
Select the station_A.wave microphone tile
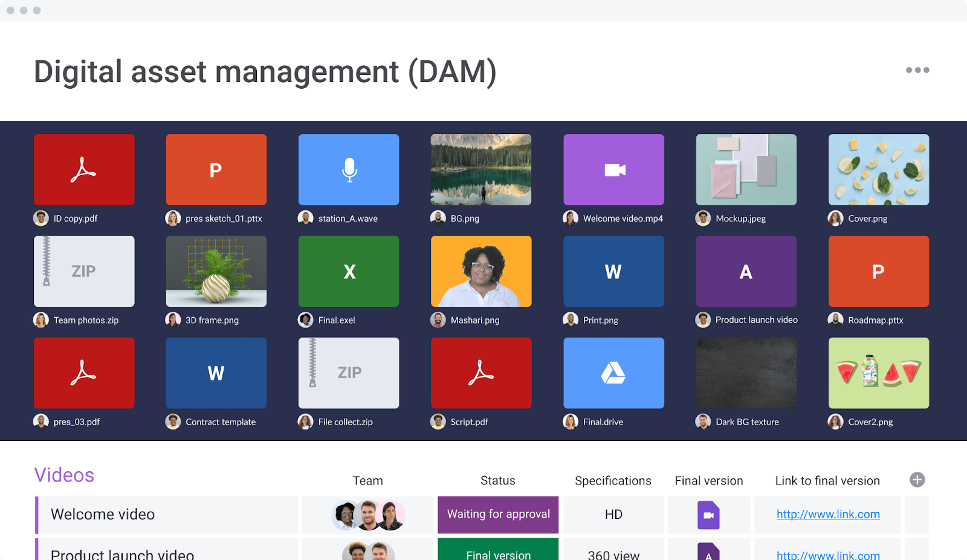pyautogui.click(x=349, y=170)
